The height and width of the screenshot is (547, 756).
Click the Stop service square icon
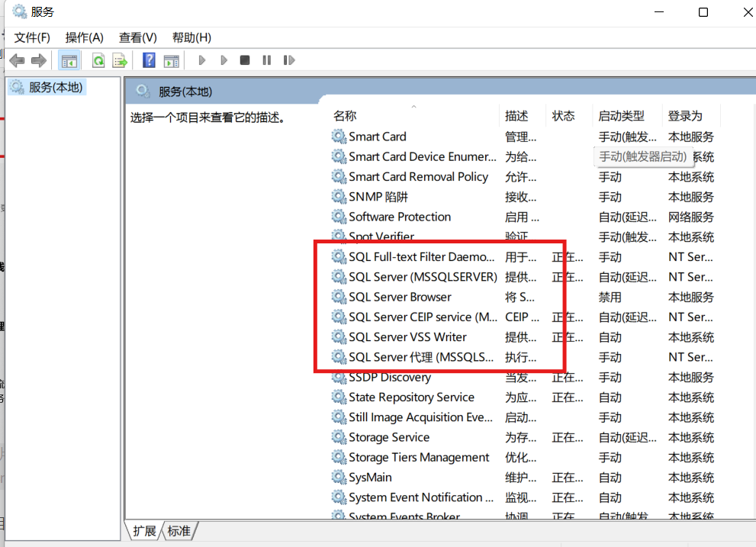point(245,60)
